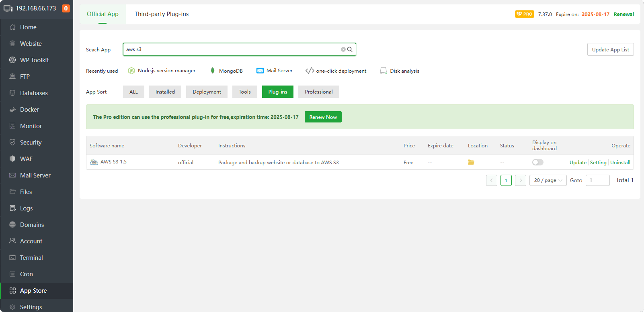Clear the search box with the X icon

(343, 49)
